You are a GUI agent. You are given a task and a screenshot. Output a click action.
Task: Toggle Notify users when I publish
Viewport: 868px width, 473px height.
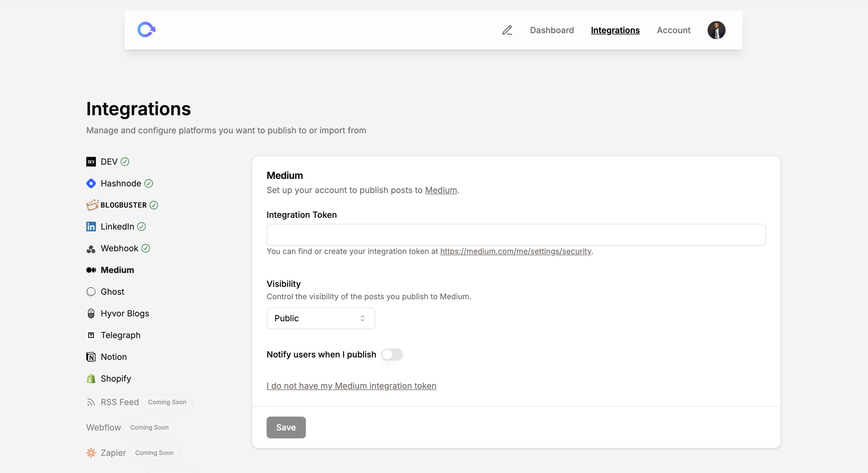[392, 354]
